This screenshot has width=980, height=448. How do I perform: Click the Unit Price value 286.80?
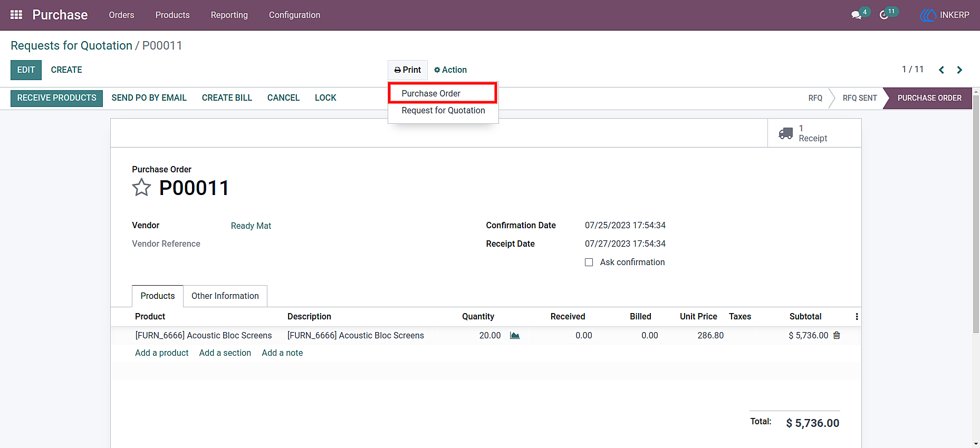(x=710, y=335)
